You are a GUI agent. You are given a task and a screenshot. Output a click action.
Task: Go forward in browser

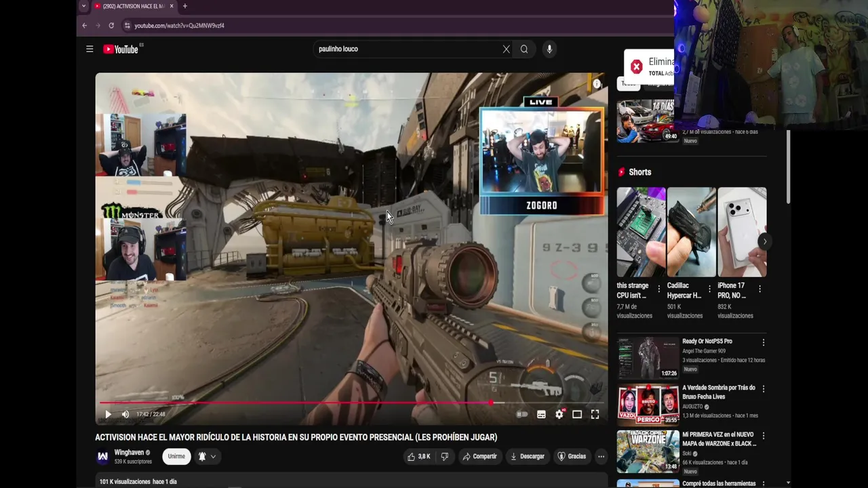(x=98, y=26)
